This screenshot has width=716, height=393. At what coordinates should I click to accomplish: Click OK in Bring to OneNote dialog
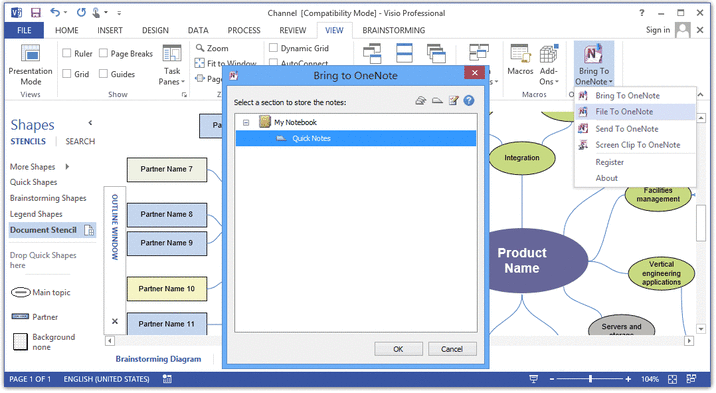pos(398,349)
